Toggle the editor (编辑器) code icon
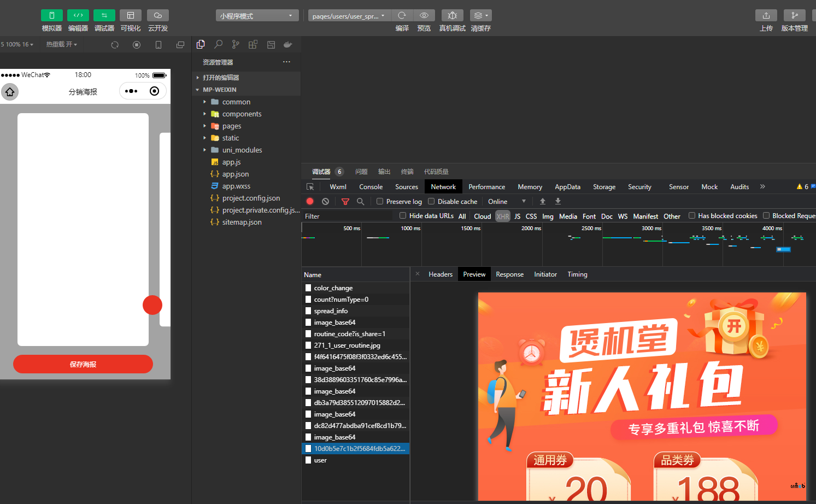816x504 pixels. coord(78,15)
